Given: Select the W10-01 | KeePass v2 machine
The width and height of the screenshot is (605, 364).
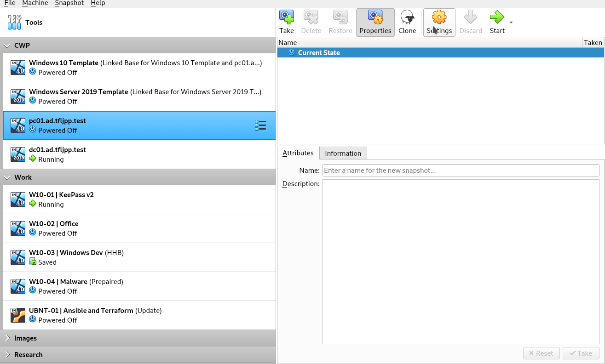Looking at the screenshot, I should coord(139,199).
